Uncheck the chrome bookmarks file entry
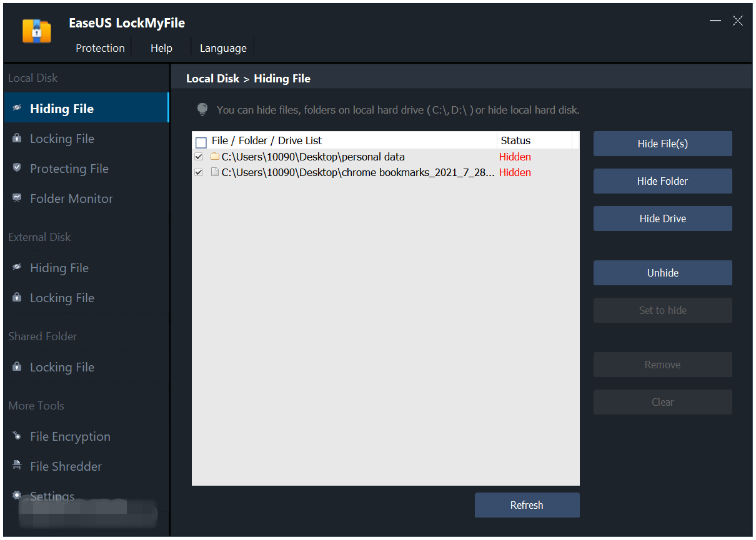Image resolution: width=756 pixels, height=540 pixels. 199,172
